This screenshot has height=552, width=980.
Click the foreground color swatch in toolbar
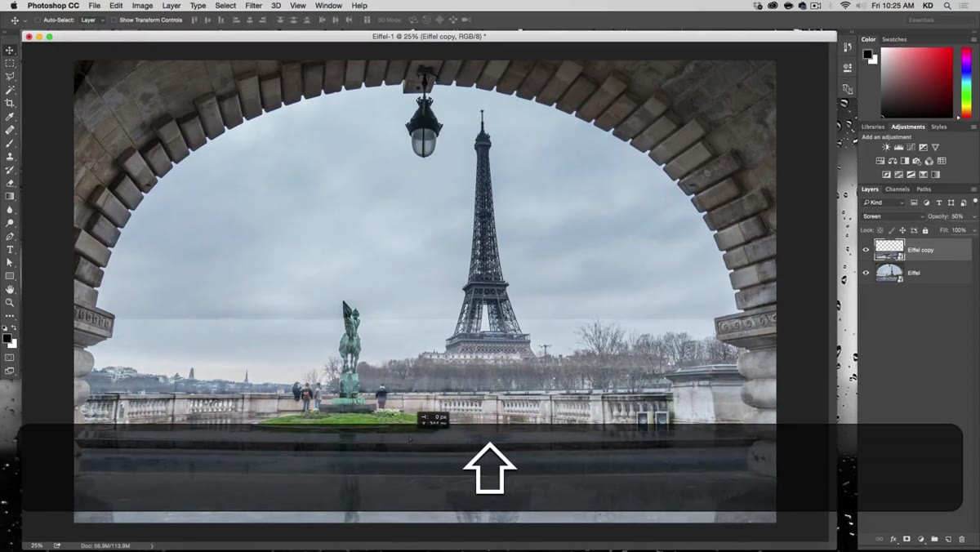pyautogui.click(x=7, y=337)
